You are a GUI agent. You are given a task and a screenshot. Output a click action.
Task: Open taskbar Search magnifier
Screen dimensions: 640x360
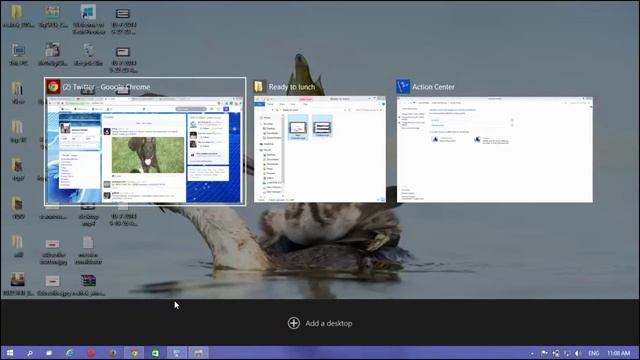tap(30, 353)
